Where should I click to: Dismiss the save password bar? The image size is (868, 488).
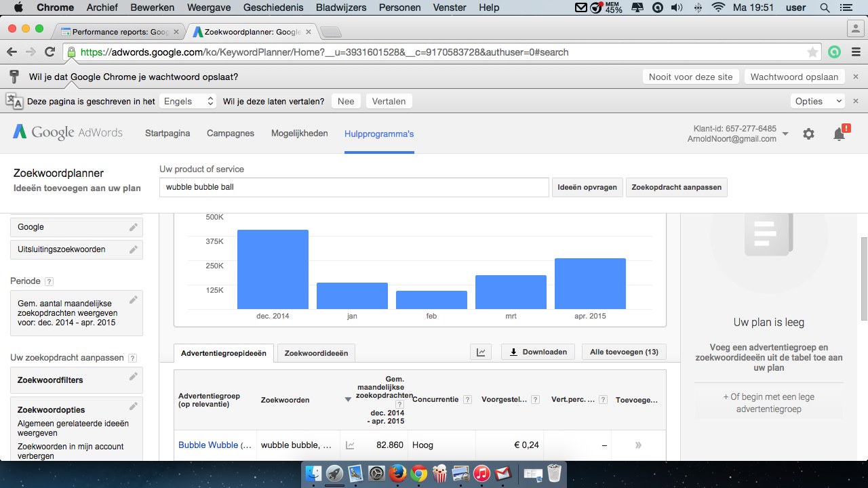(x=856, y=77)
